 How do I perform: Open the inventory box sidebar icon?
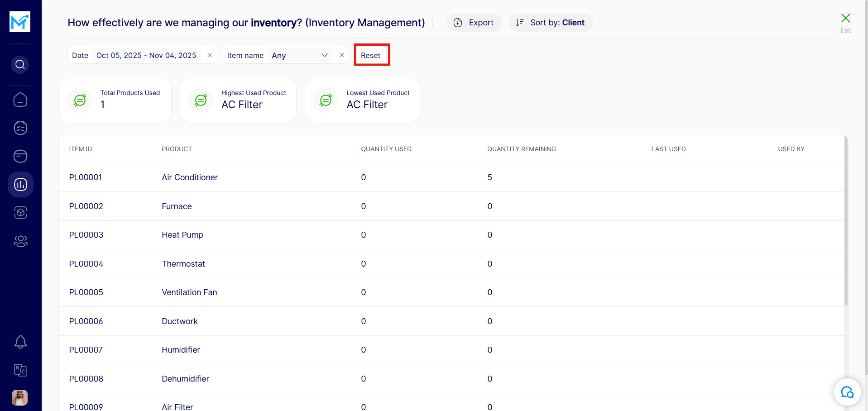[x=20, y=213]
